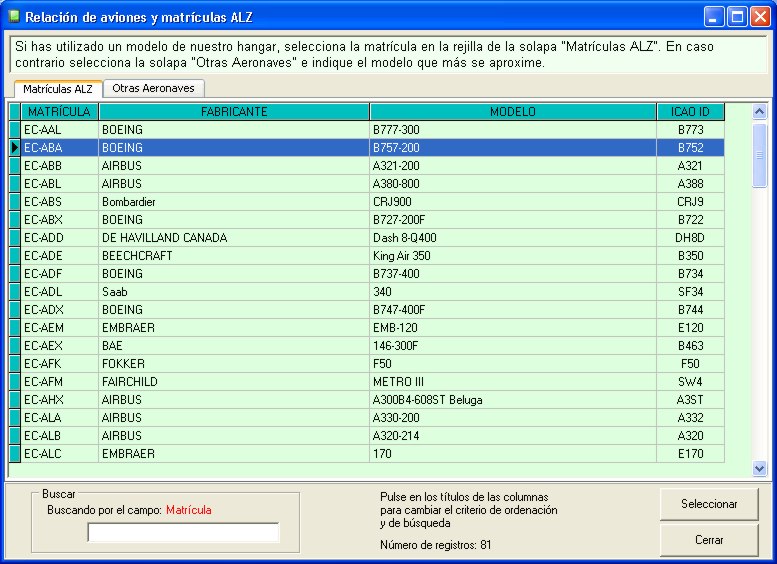This screenshot has width=777, height=564.
Task: Click the A380-800 model cell
Action: (x=513, y=184)
